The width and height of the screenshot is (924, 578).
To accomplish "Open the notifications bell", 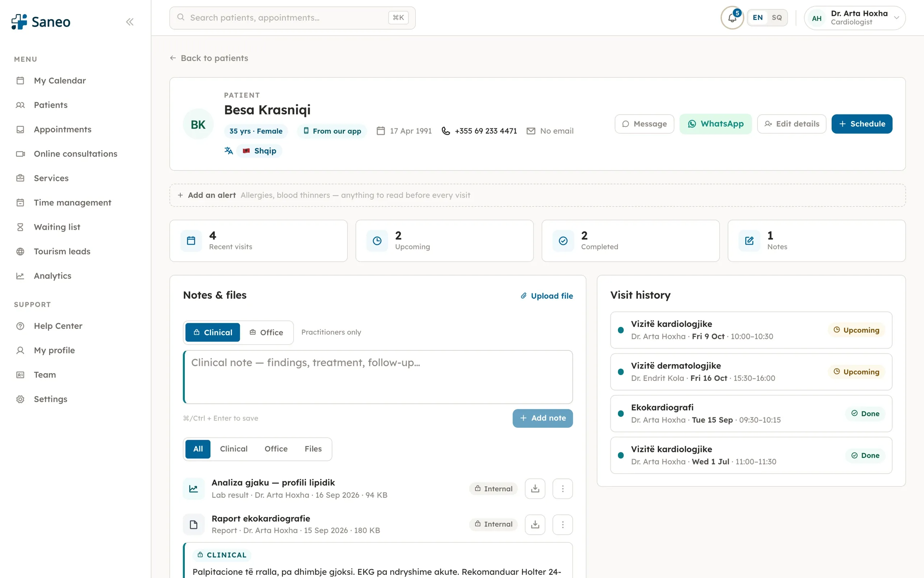I will pos(732,18).
